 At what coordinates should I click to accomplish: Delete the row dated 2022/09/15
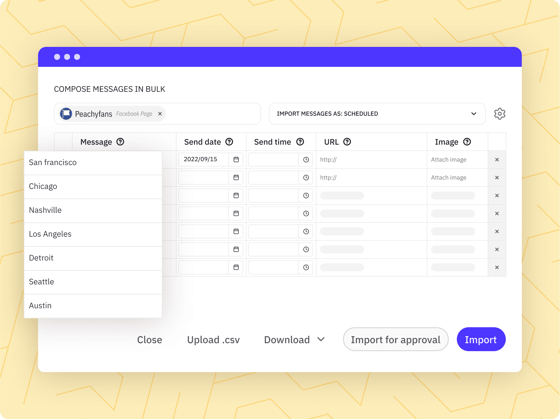pos(497,160)
